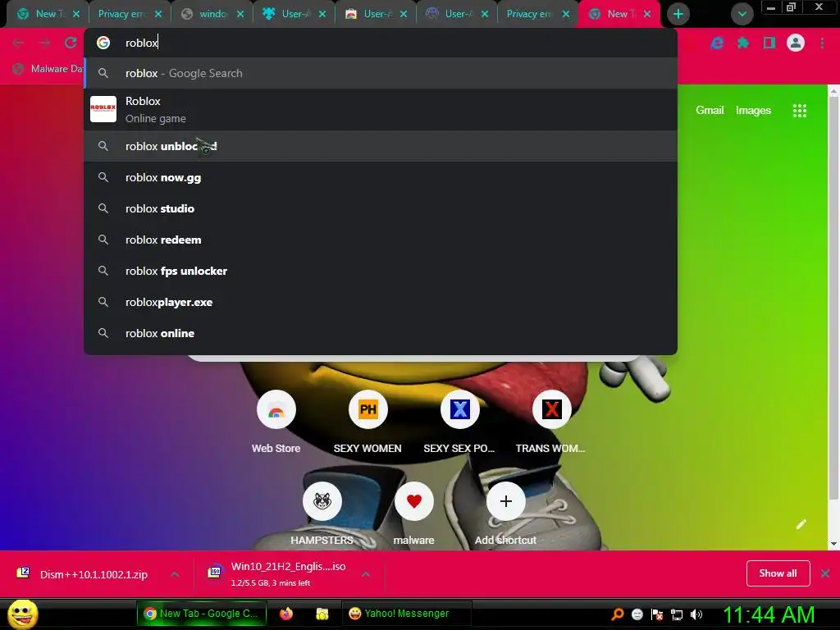Reload the current Chrome page
This screenshot has height=630, width=840.
(71, 43)
